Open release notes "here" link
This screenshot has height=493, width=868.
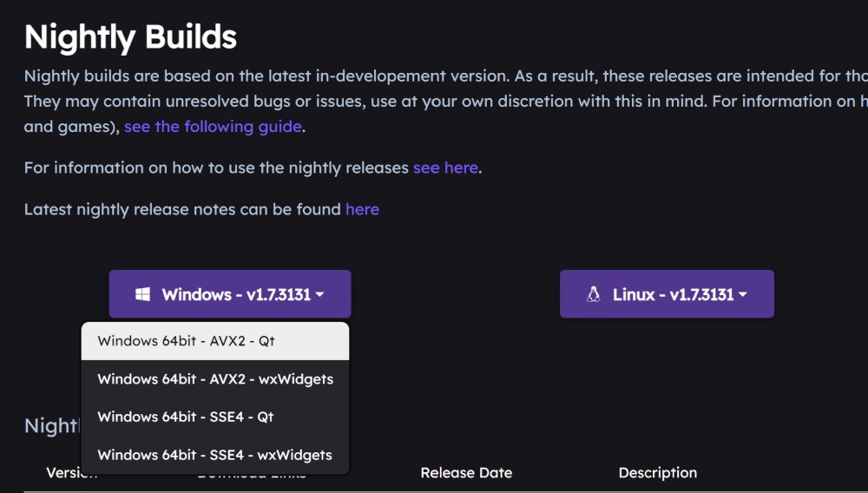pyautogui.click(x=362, y=209)
